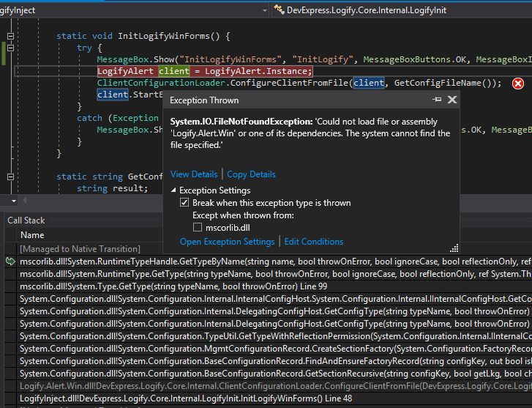Click the MessageBox.Show code line in try block
The width and height of the screenshot is (532, 408).
(314, 59)
